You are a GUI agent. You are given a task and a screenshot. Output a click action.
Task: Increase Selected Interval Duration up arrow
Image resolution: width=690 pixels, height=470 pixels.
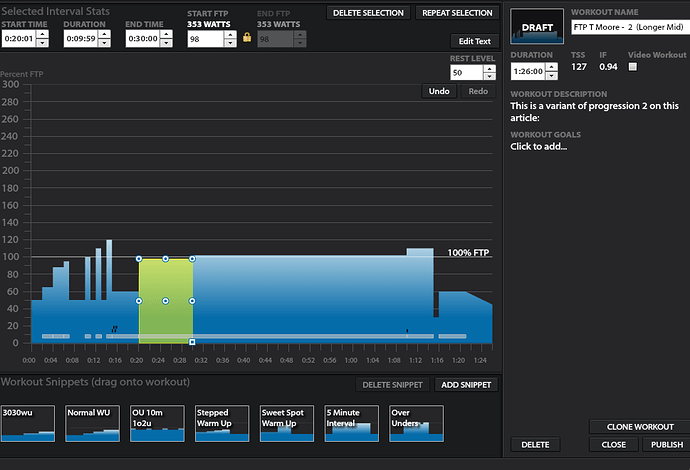[x=104, y=34]
